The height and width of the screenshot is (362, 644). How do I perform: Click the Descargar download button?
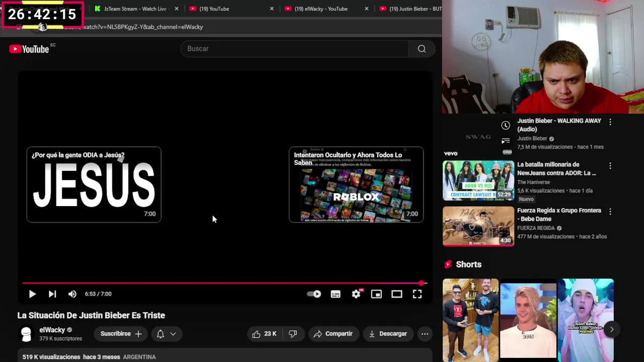coord(388,334)
